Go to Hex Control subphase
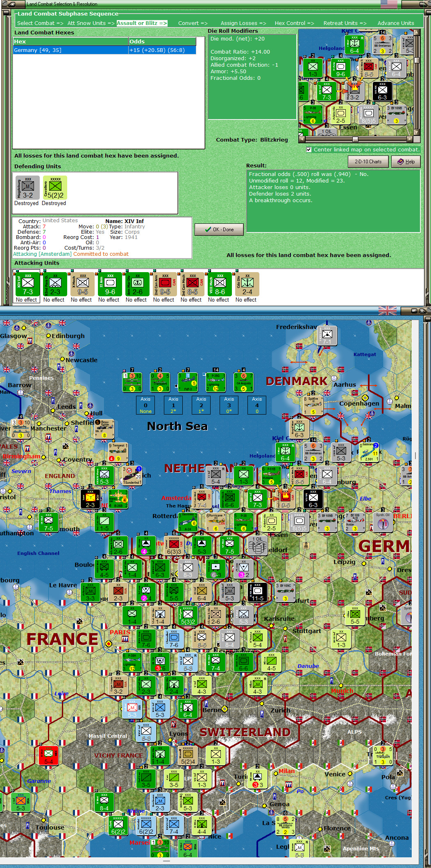The height and width of the screenshot is (868, 431). click(x=294, y=23)
